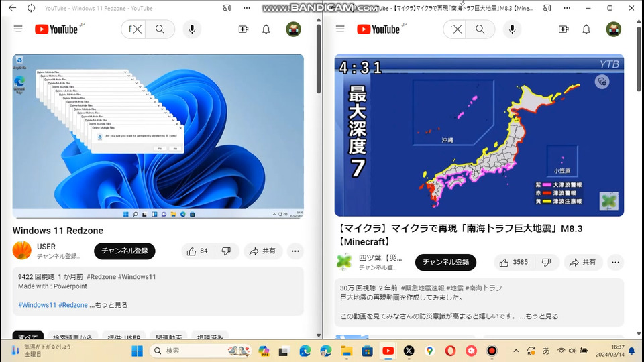
Task: Start voice search in the left window
Action: coord(192,29)
